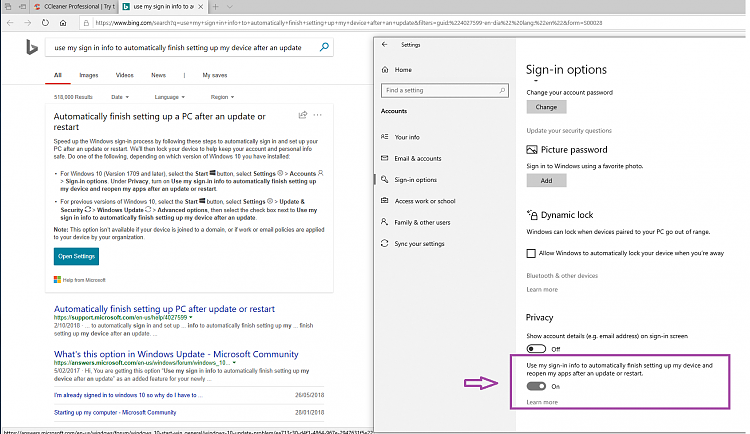
Task: Expand arrow next to answers.microsoft.com URL
Action: 234,363
